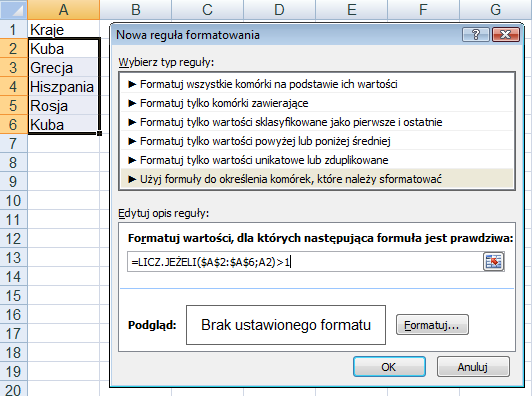Select rule type Formatuj tylko komórki zawierające
Viewport: 532px width, 396px height.
(317, 103)
